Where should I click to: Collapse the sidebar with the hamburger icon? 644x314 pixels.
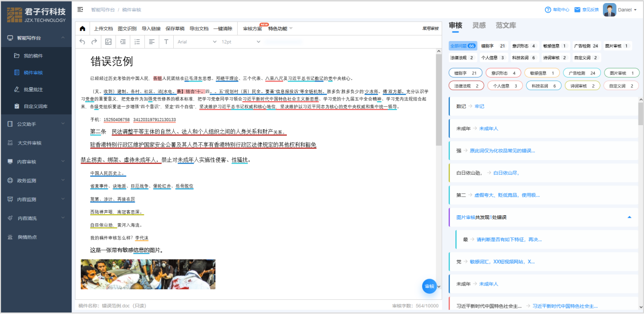(x=80, y=10)
